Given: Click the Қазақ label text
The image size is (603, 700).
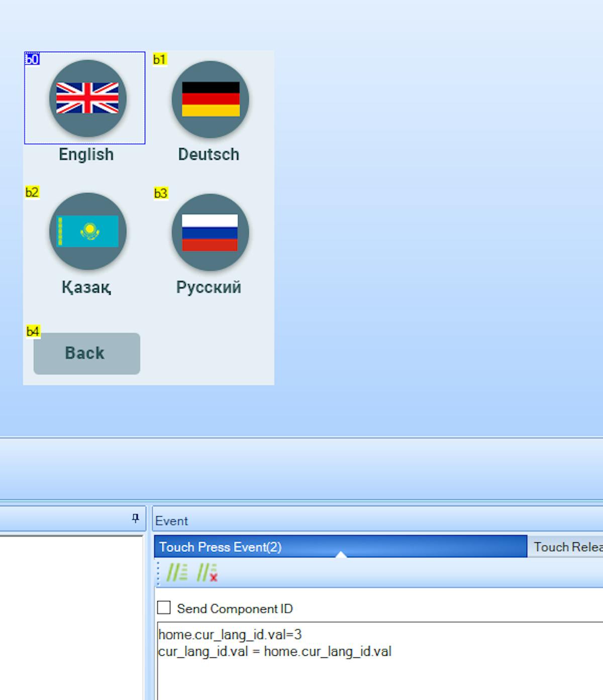Looking at the screenshot, I should pyautogui.click(x=86, y=287).
